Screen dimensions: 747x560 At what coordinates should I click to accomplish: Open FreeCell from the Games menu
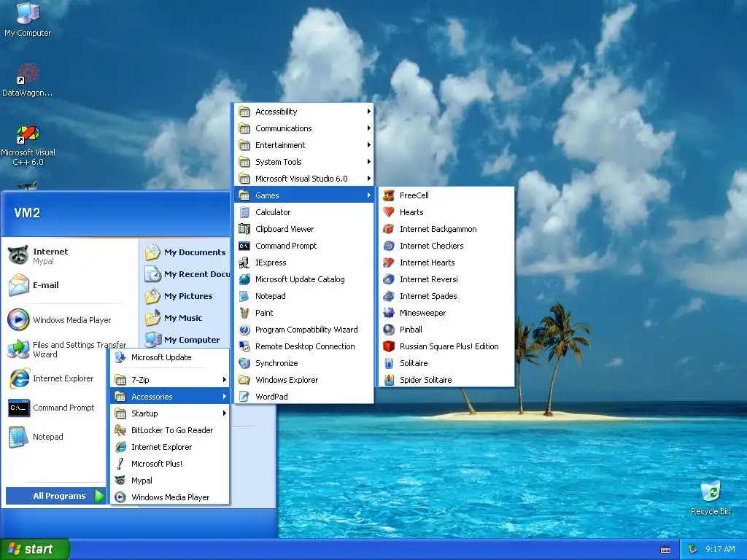pyautogui.click(x=446, y=195)
